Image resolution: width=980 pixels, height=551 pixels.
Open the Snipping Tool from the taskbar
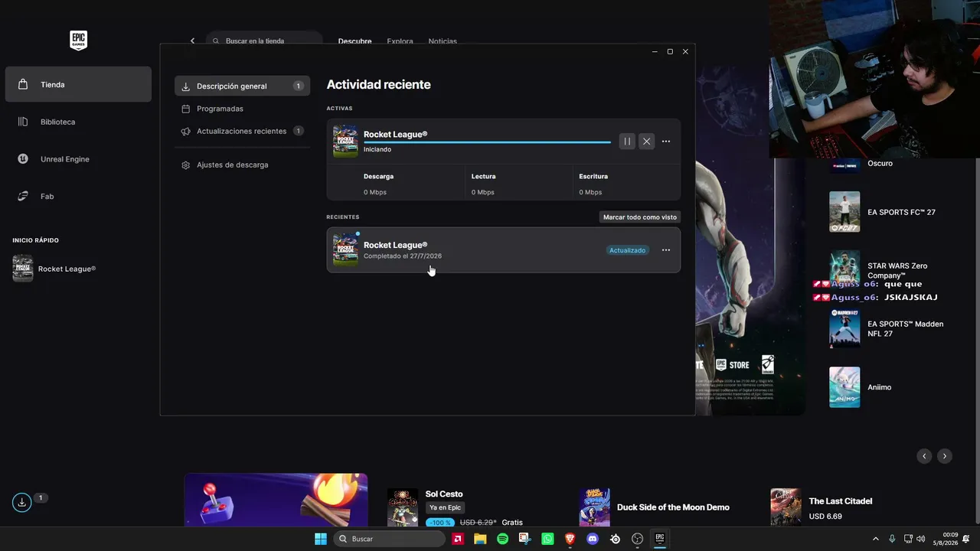coord(524,539)
